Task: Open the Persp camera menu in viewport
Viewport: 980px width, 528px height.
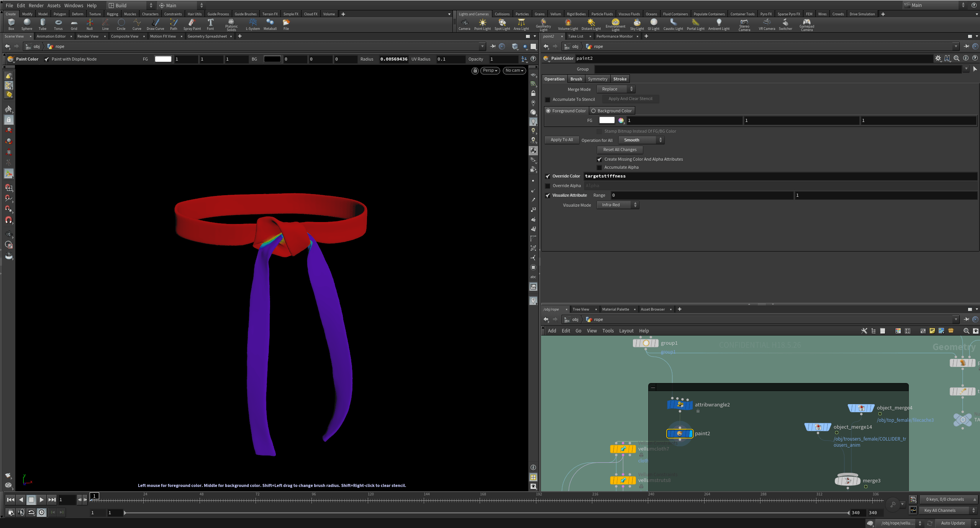Action: (489, 71)
